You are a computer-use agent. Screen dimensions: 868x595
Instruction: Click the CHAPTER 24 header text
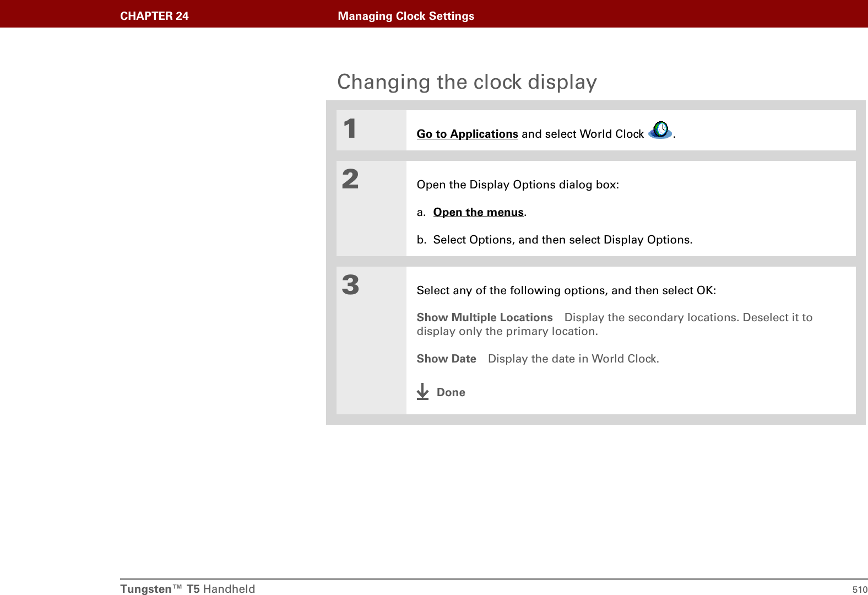154,16
